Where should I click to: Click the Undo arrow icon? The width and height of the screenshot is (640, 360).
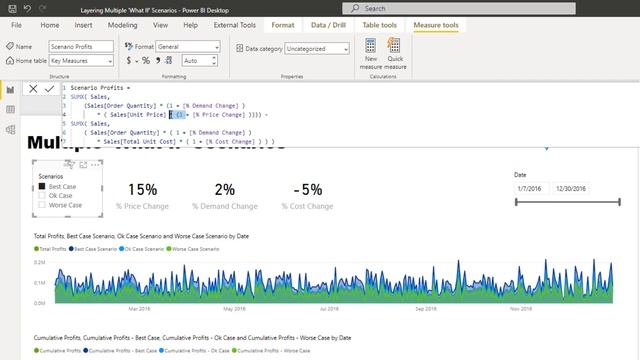coord(27,8)
